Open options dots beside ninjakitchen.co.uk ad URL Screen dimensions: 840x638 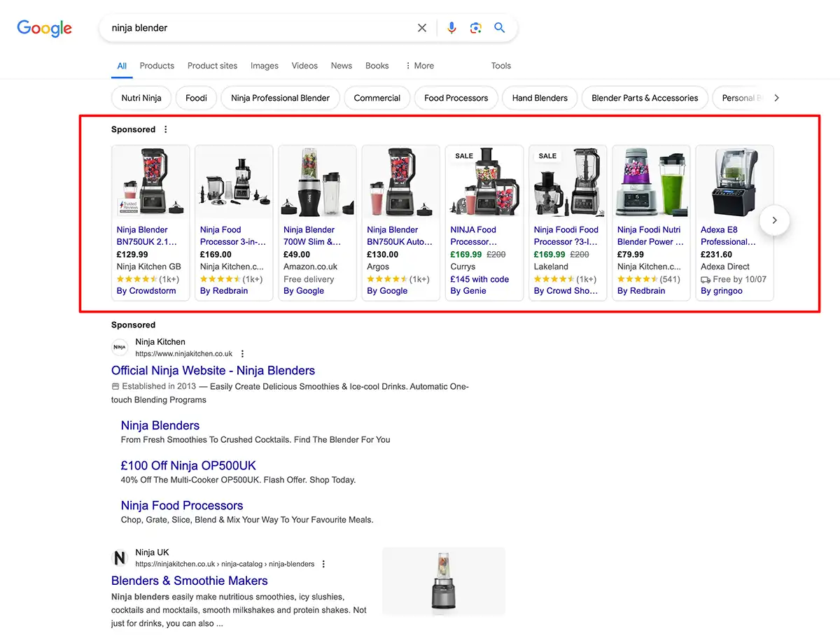(243, 354)
